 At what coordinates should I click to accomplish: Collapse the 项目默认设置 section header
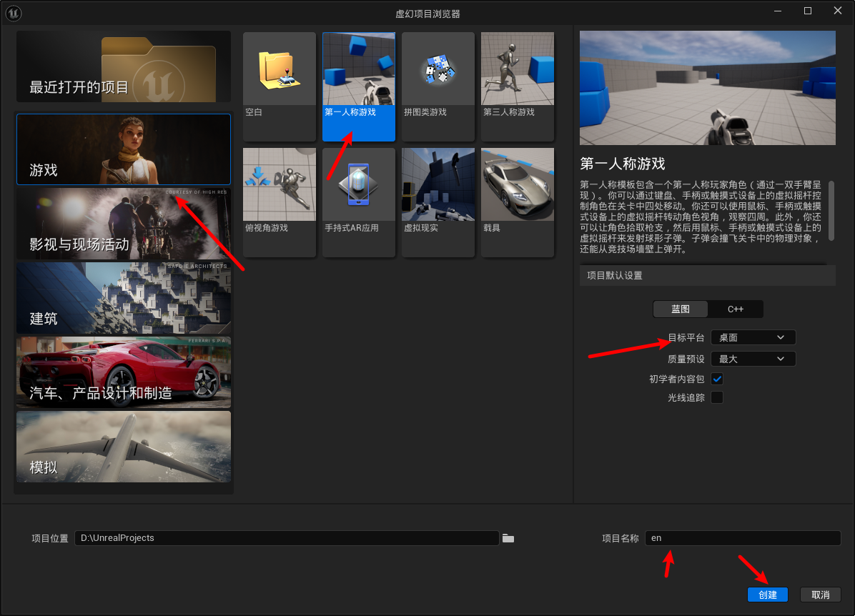707,275
